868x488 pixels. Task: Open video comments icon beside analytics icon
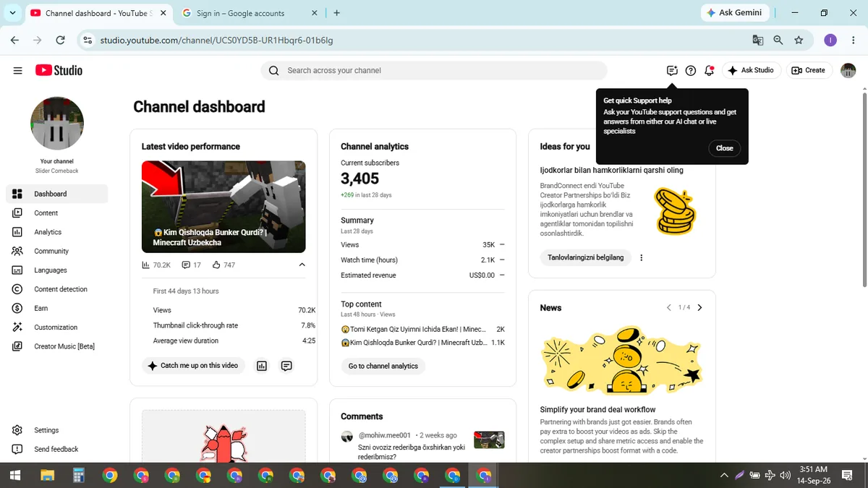(286, 366)
